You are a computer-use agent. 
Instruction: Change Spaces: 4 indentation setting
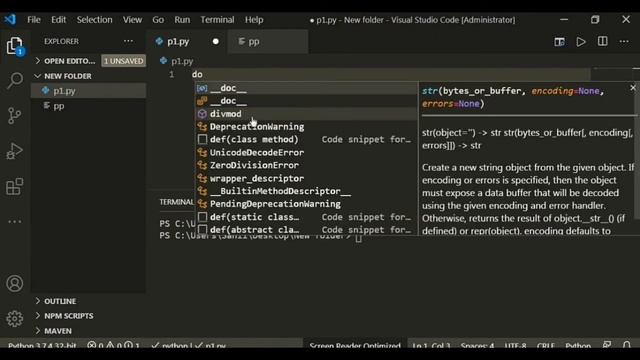click(x=477, y=346)
